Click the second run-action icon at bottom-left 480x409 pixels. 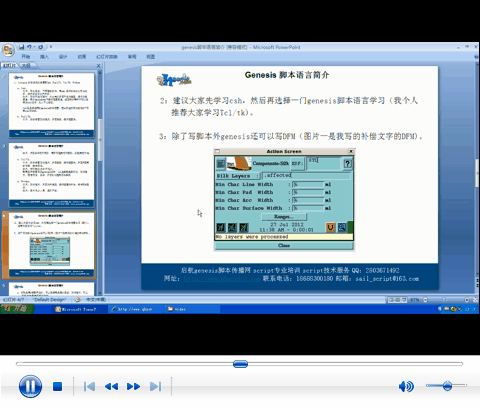click(x=232, y=227)
